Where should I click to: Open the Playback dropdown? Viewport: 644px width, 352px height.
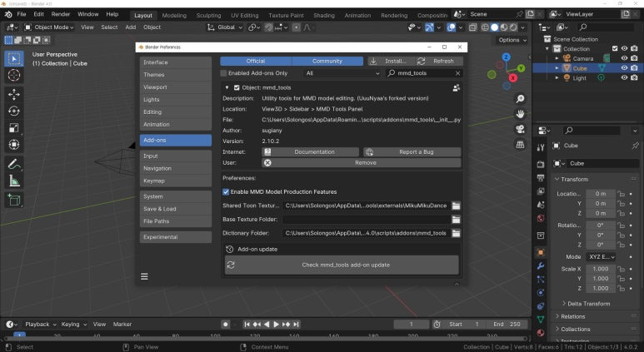pos(41,324)
